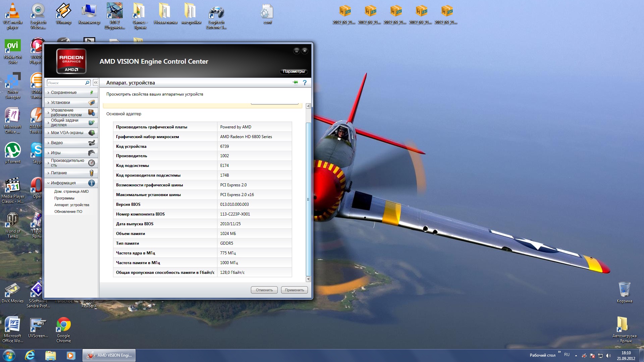Screen dimensions: 644x362
Task: Open the Корзина recycle bin
Action: click(624, 292)
